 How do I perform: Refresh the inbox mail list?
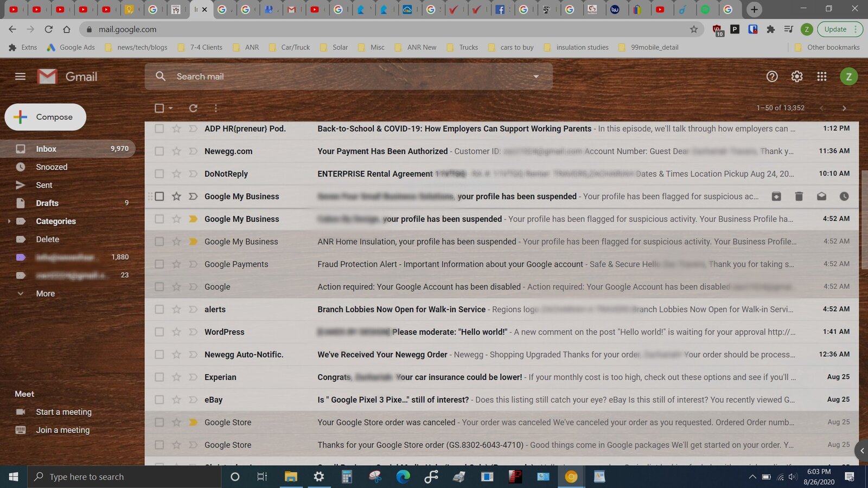tap(193, 108)
